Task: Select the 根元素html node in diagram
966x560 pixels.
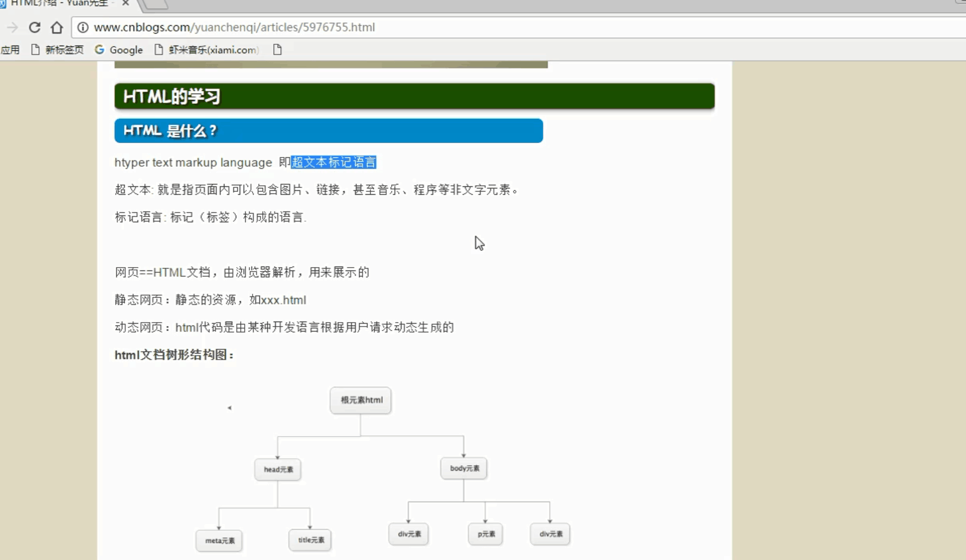Action: point(360,400)
